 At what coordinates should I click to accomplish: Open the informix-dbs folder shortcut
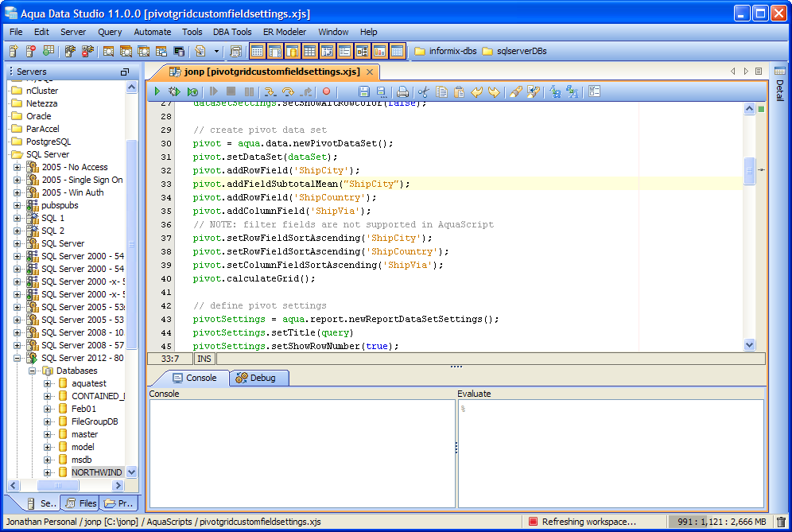[x=445, y=52]
